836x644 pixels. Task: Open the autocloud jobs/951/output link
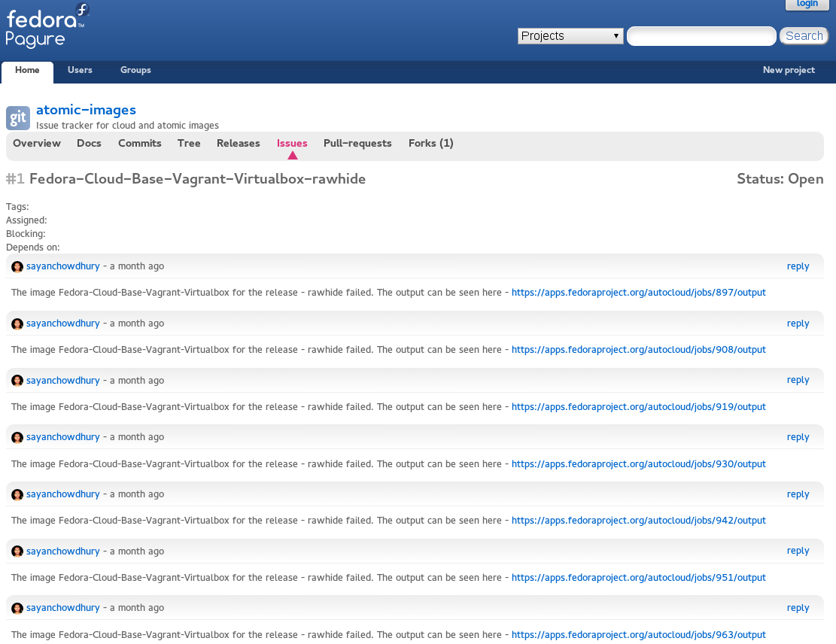coord(639,577)
